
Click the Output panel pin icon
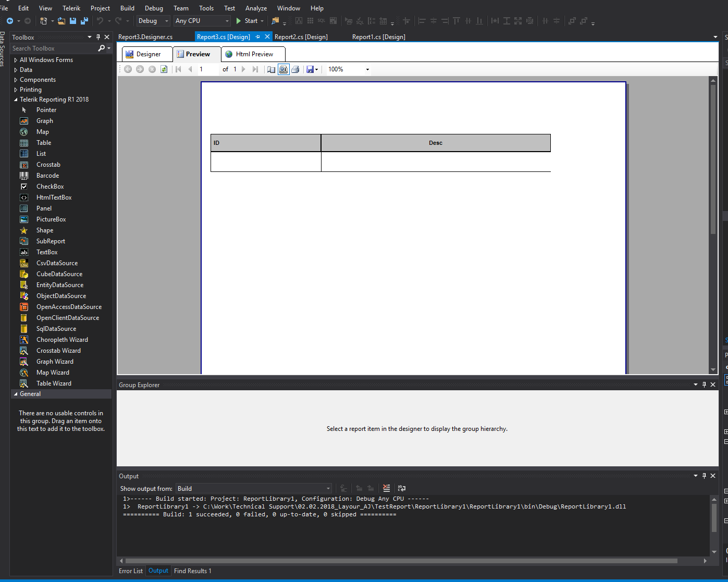(704, 476)
